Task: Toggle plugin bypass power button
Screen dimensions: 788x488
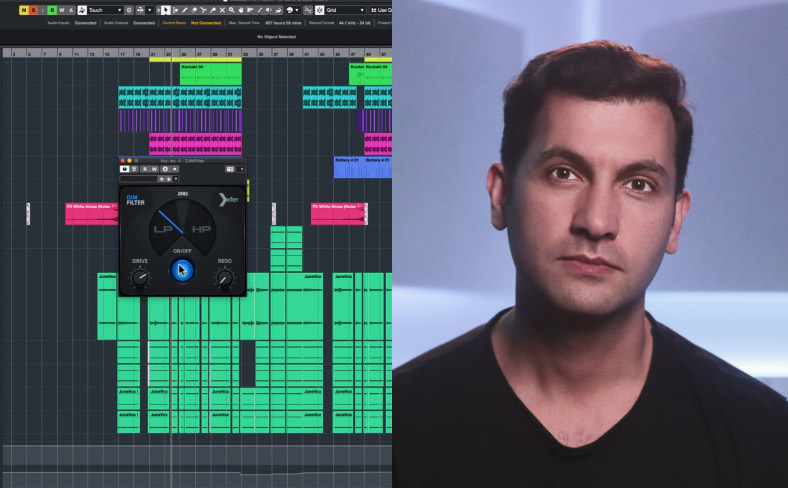Action: [124, 169]
